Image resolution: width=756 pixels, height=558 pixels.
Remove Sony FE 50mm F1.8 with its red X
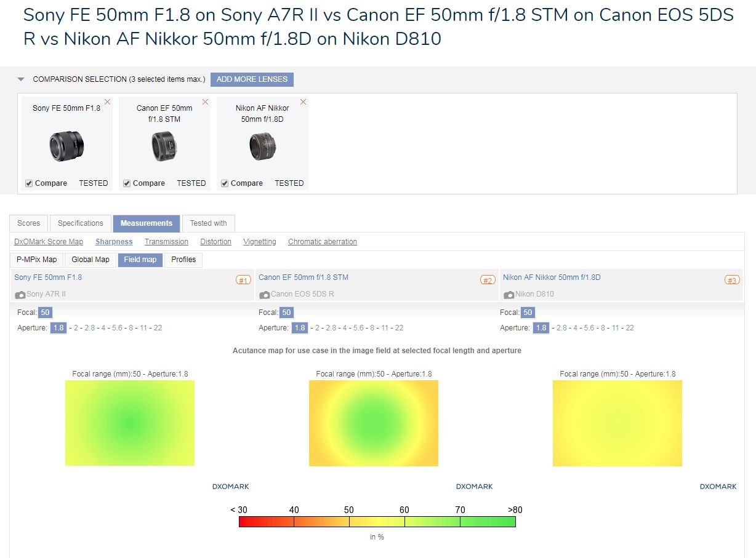108,102
